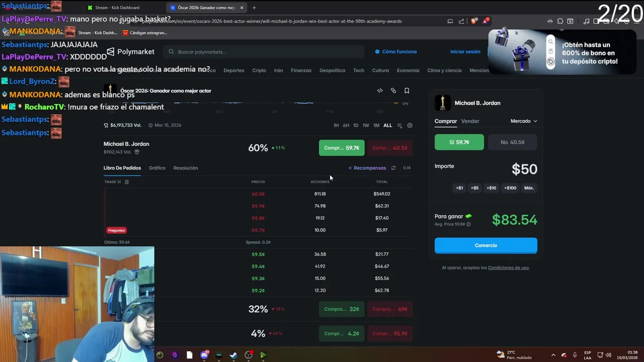Open the Geopolítica category
Screen dimensions: 644x362
pyautogui.click(x=332, y=70)
